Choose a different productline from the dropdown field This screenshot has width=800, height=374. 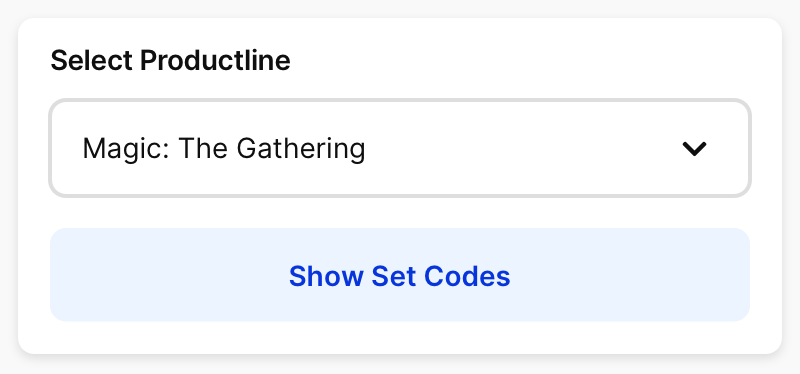coord(400,148)
